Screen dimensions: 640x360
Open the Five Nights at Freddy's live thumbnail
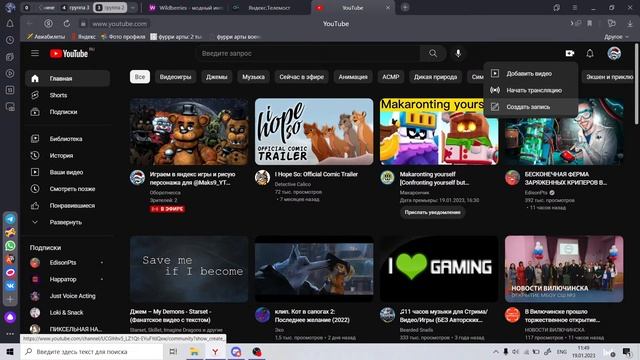pos(189,131)
